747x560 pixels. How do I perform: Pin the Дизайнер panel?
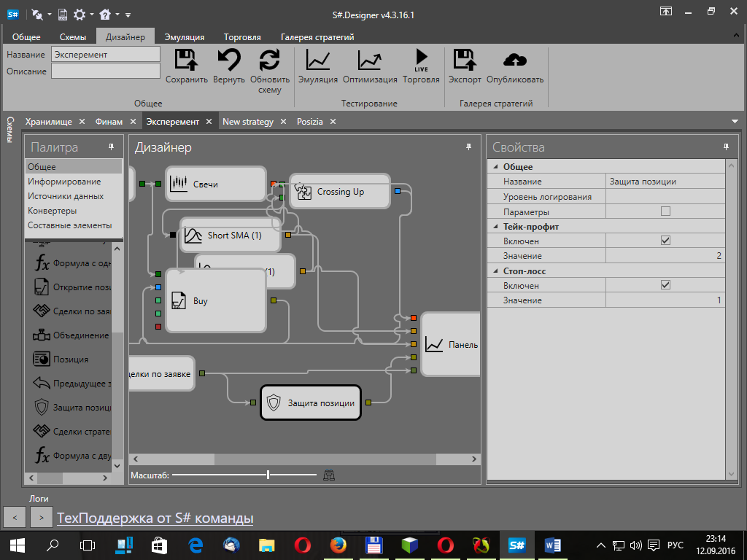tap(469, 147)
